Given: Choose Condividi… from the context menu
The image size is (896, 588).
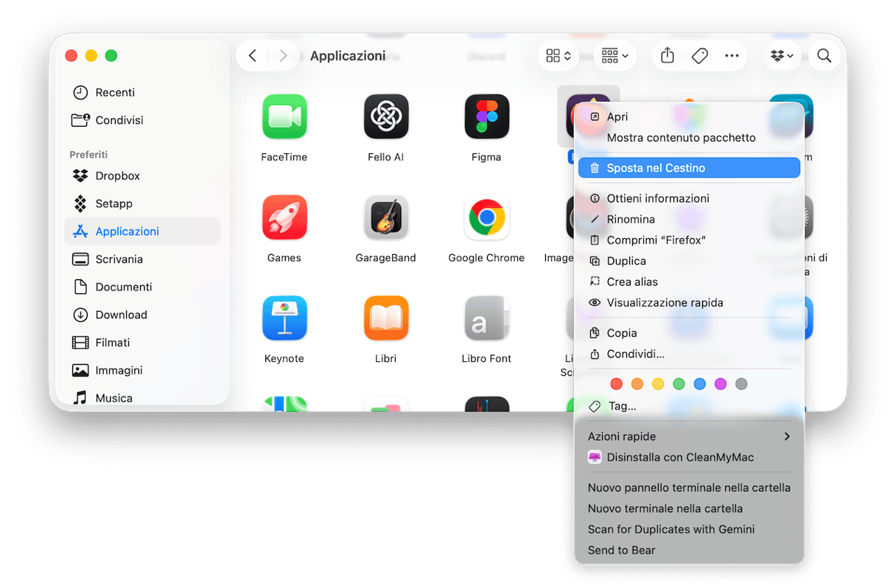Looking at the screenshot, I should click(x=689, y=354).
